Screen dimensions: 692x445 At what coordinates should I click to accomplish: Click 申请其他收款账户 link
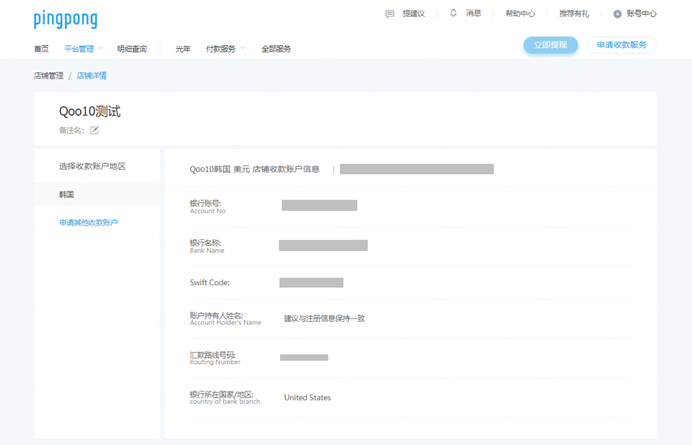click(88, 222)
